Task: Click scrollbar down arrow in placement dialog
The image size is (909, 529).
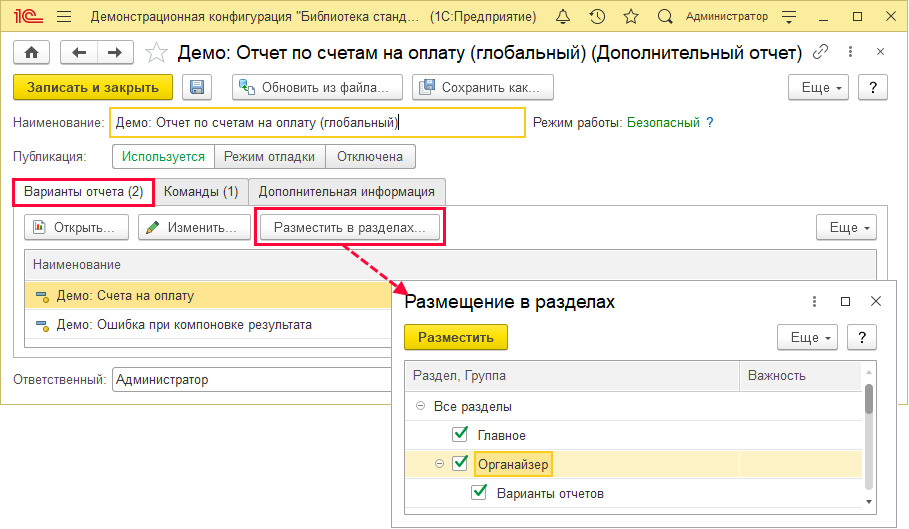Action: tap(868, 502)
